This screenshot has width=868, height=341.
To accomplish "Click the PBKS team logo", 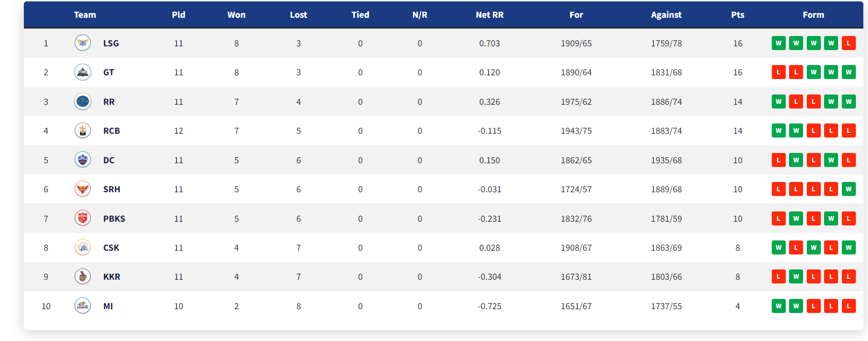I will [x=83, y=218].
